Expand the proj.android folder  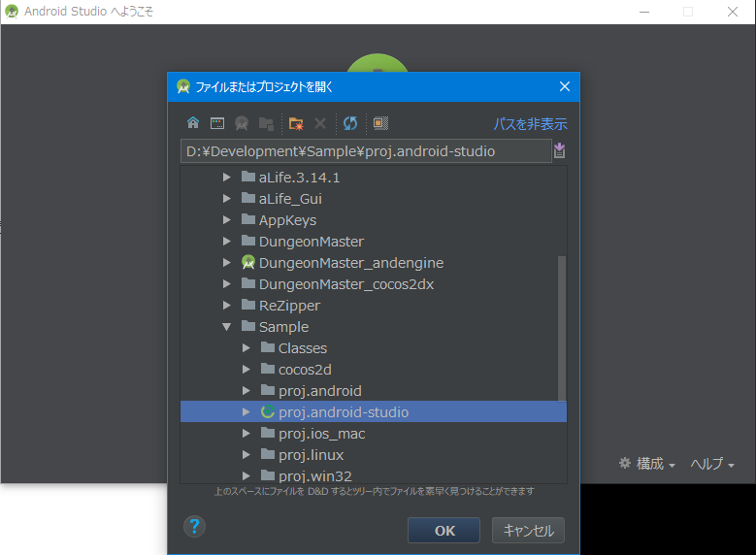246,391
